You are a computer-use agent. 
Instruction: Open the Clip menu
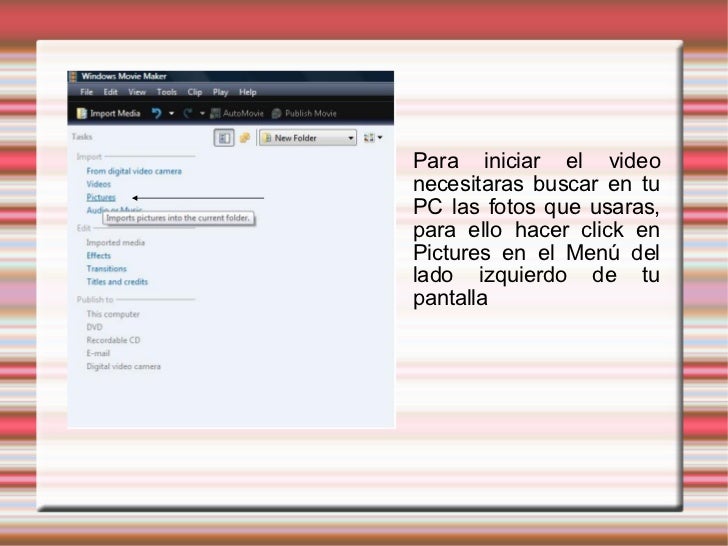pos(195,92)
